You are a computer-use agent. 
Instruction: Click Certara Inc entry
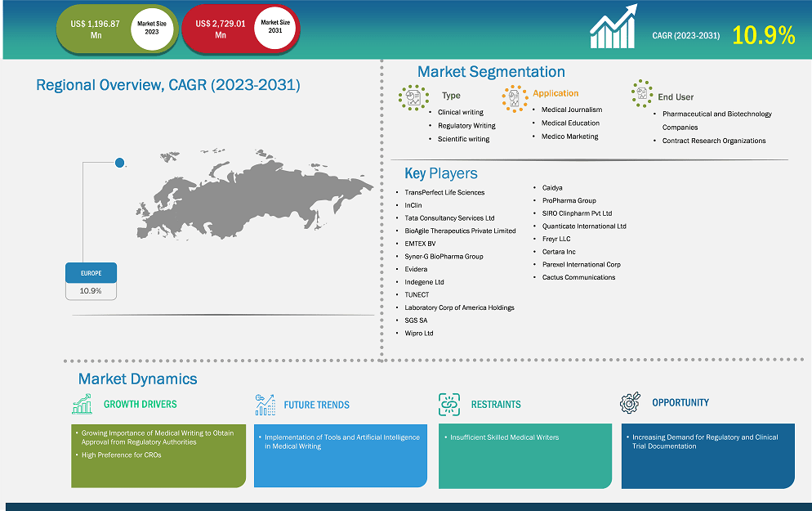[559, 252]
